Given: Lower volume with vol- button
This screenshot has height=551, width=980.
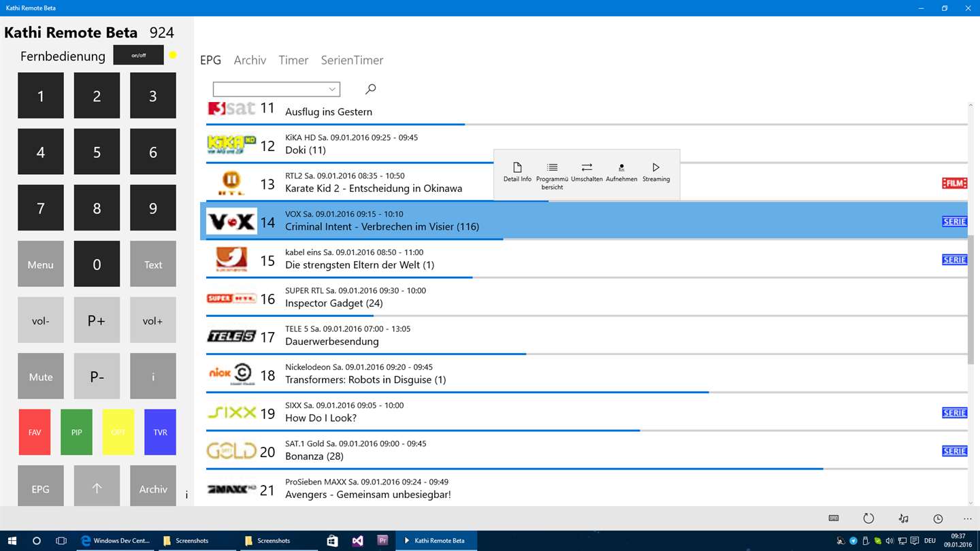Looking at the screenshot, I should pyautogui.click(x=41, y=320).
